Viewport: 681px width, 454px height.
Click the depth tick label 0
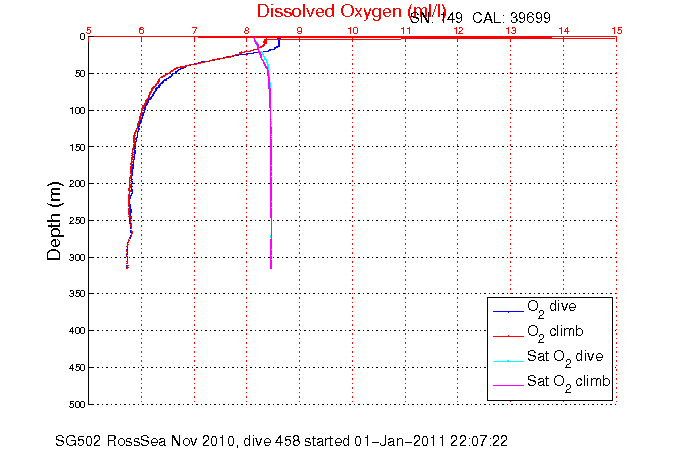pyautogui.click(x=82, y=37)
